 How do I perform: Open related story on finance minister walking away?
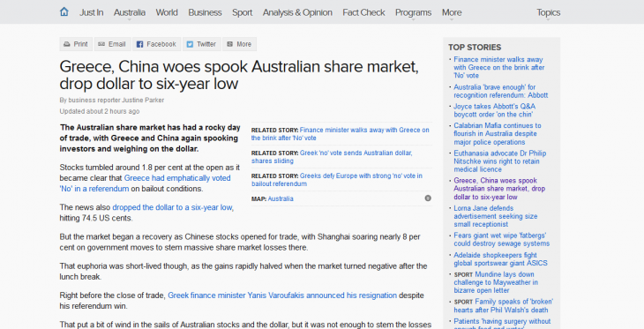point(340,134)
